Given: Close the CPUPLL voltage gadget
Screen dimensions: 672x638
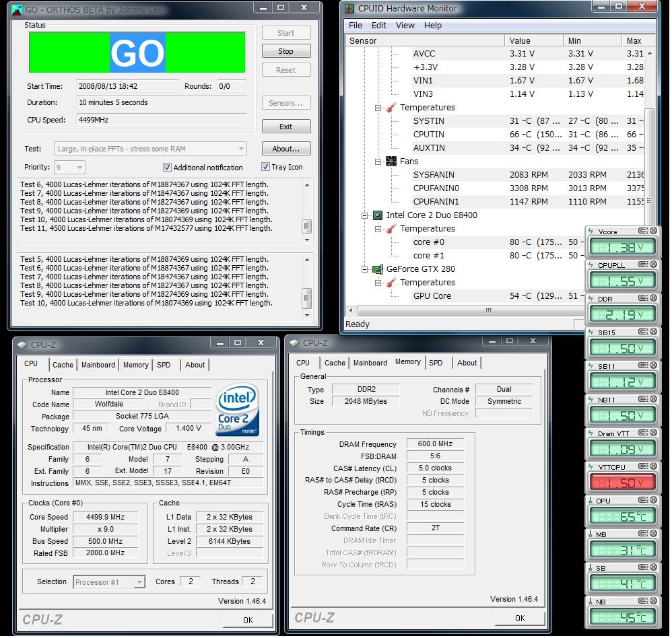Looking at the screenshot, I should (653, 264).
